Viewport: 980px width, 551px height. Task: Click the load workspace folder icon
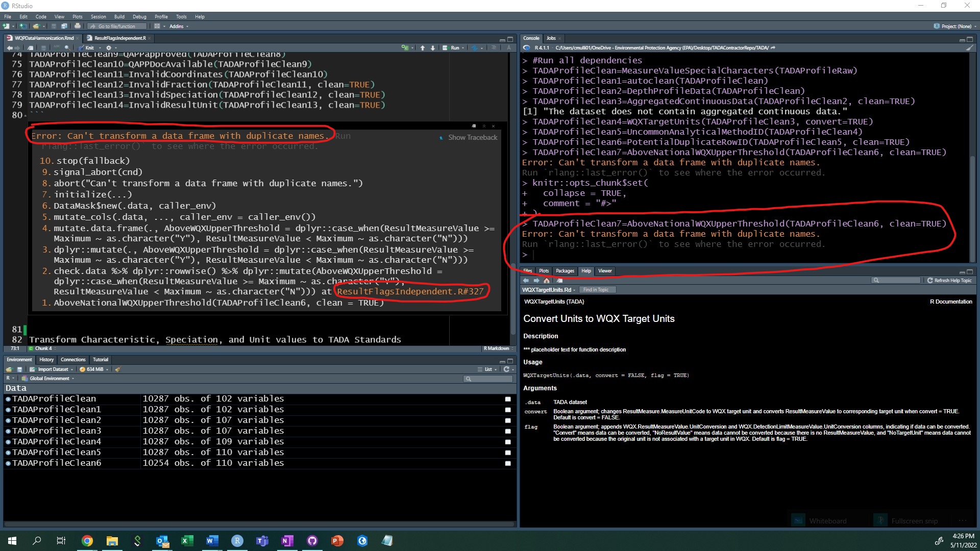[x=9, y=369]
